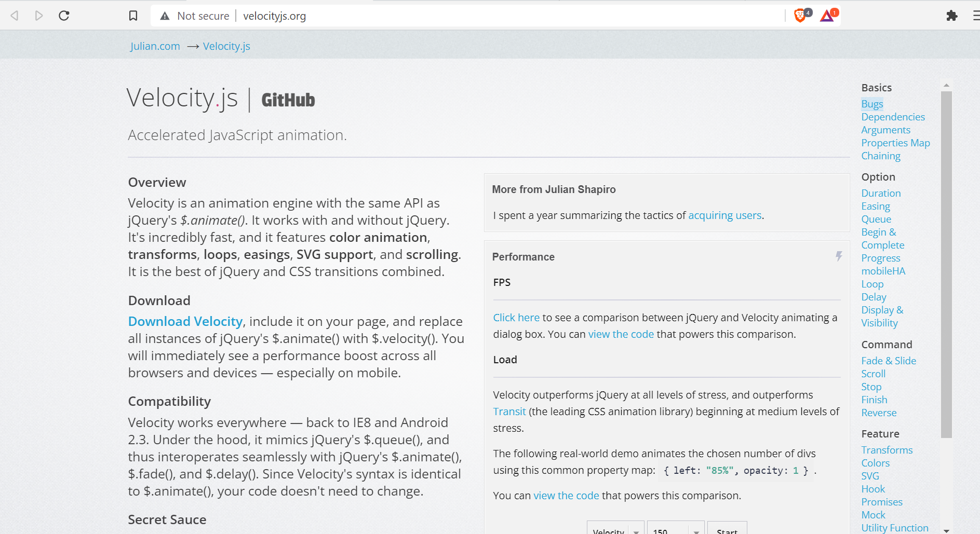Image resolution: width=980 pixels, height=534 pixels.
Task: Click the Download Velocity link
Action: tap(185, 322)
